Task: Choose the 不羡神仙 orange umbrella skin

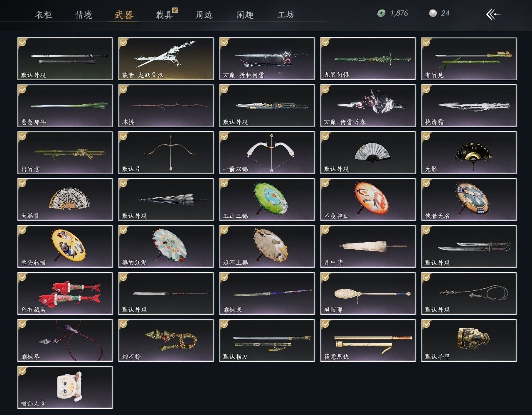Action: (368, 199)
